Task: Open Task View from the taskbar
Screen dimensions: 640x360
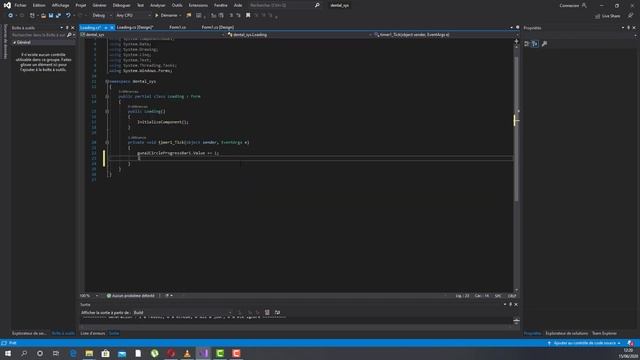Action: click(x=56, y=353)
